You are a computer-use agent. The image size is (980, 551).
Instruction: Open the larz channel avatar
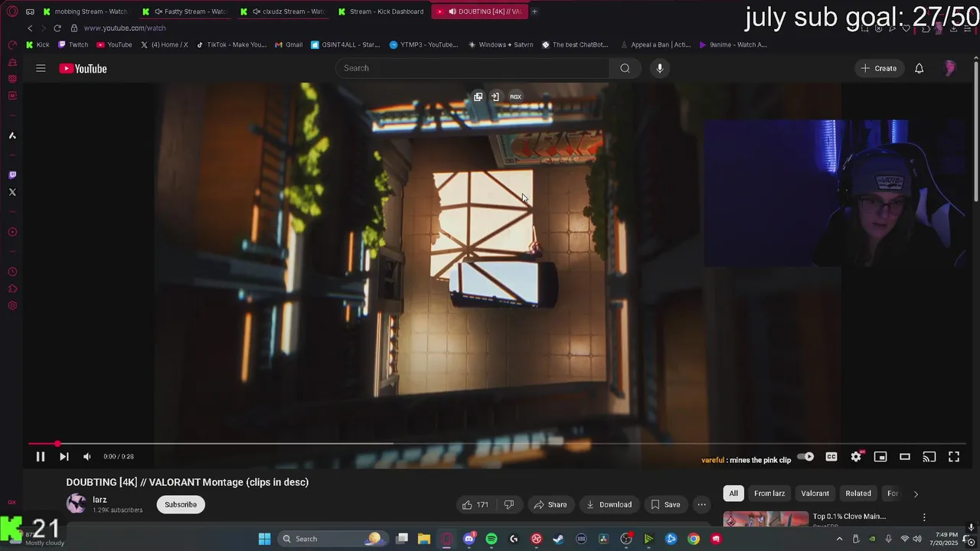tap(76, 504)
